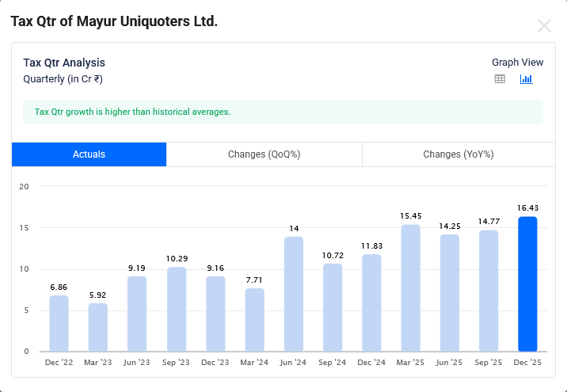Image resolution: width=567 pixels, height=392 pixels.
Task: Click the Dec '22 bar
Action: [x=59, y=323]
